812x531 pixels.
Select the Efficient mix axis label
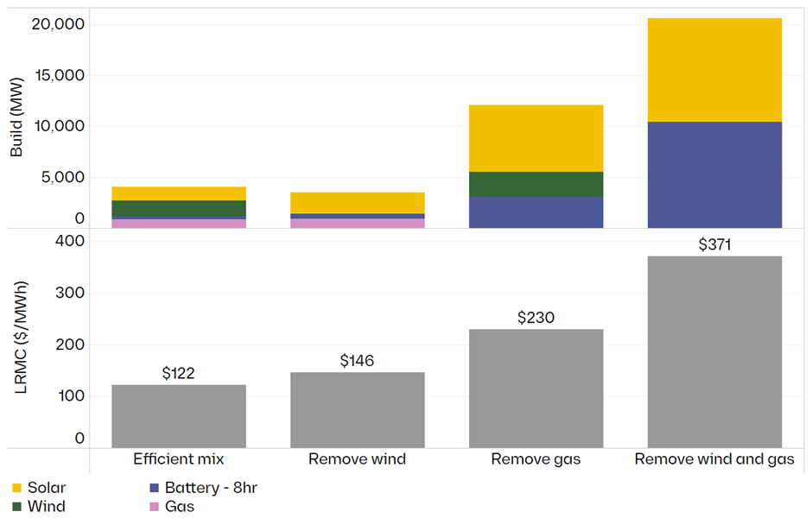179,459
